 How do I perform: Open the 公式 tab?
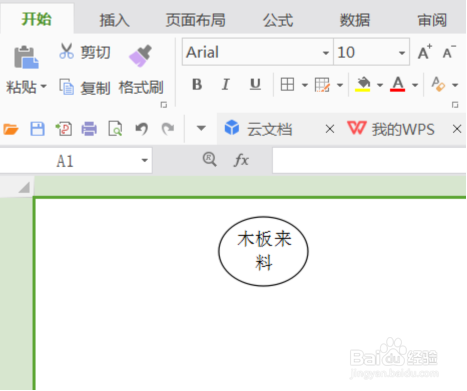(x=278, y=20)
